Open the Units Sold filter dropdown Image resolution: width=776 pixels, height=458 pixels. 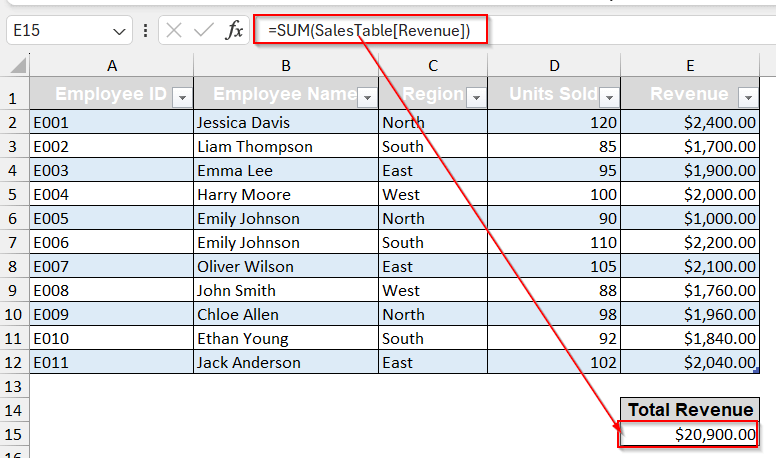click(x=608, y=97)
